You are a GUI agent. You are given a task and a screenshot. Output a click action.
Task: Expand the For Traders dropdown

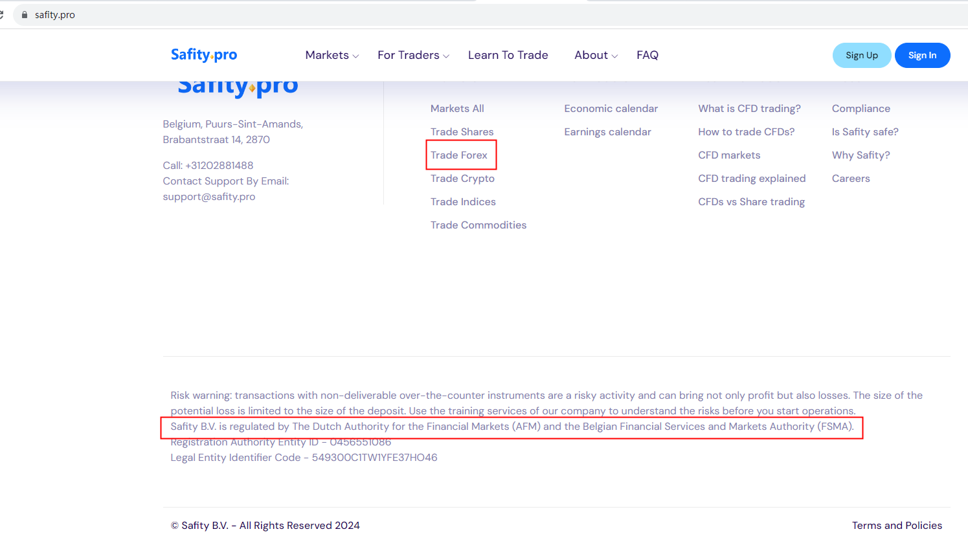(x=414, y=56)
